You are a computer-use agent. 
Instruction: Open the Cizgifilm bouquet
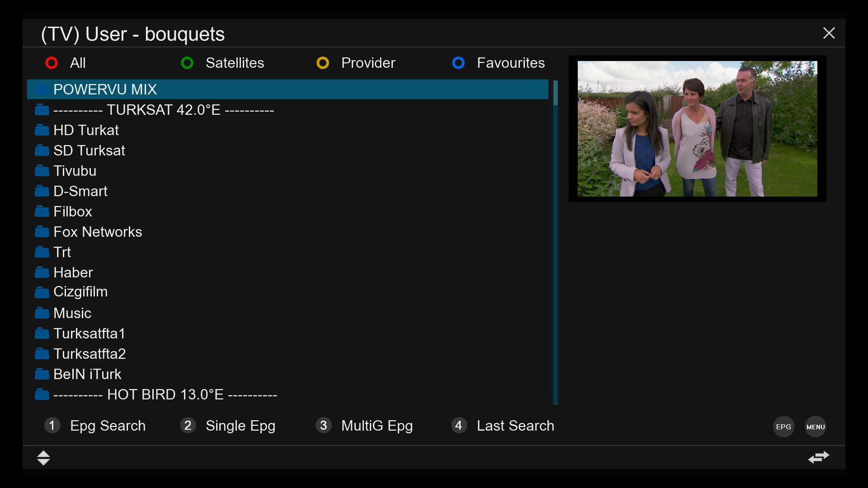[x=288, y=292]
